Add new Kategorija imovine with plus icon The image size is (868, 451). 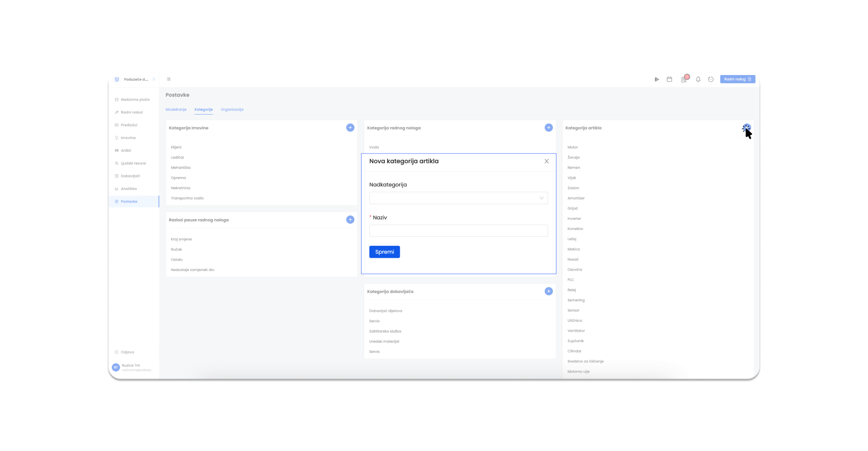350,127
